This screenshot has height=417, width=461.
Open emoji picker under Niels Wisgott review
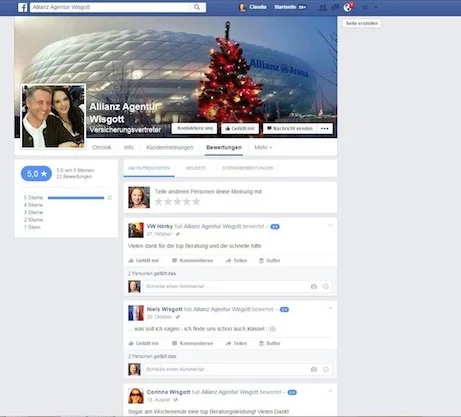click(x=326, y=369)
